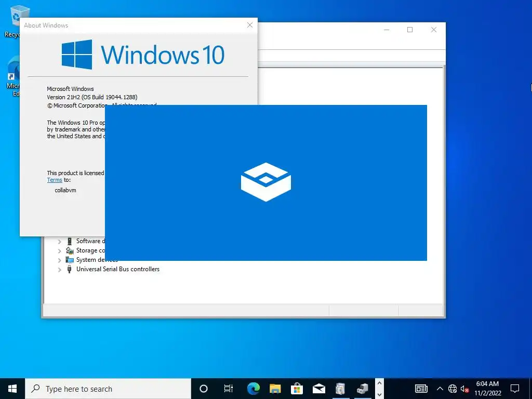This screenshot has width=532, height=399.
Task: Expand the System devices node
Action: [x=59, y=260]
